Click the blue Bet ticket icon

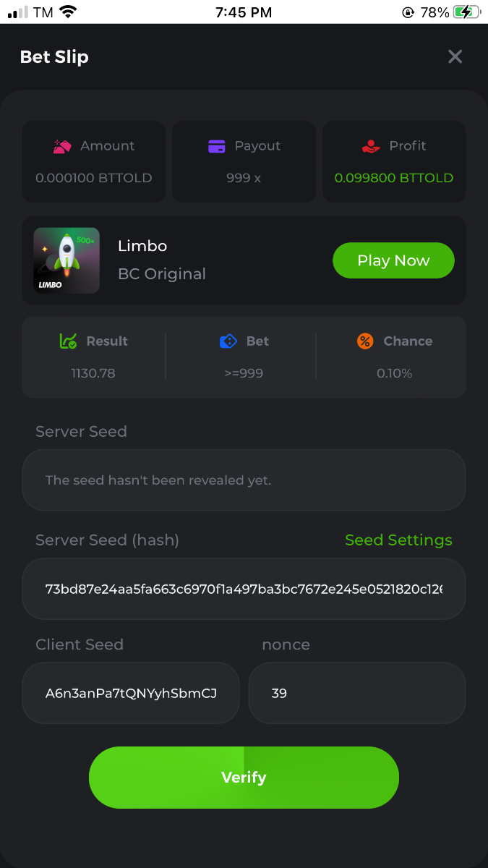click(228, 341)
